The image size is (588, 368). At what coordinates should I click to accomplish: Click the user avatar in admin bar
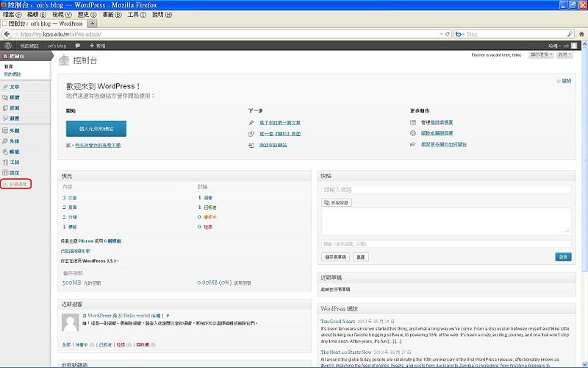point(574,46)
